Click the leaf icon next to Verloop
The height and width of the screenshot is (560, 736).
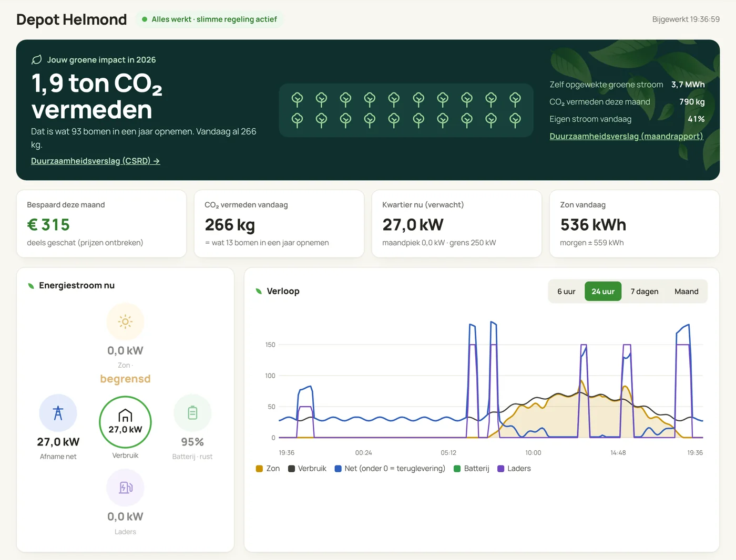[259, 291]
